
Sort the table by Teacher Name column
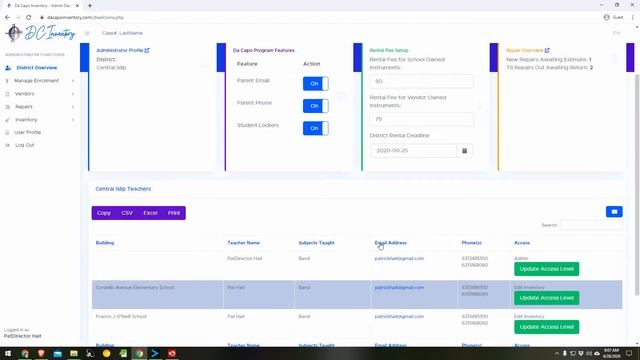pyautogui.click(x=244, y=243)
